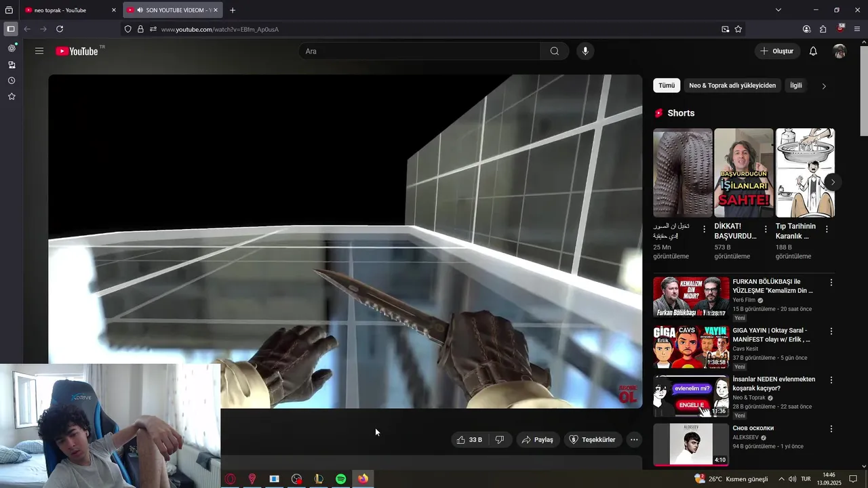Open options for GIGA YAYIN video
868x488 pixels.
831,331
